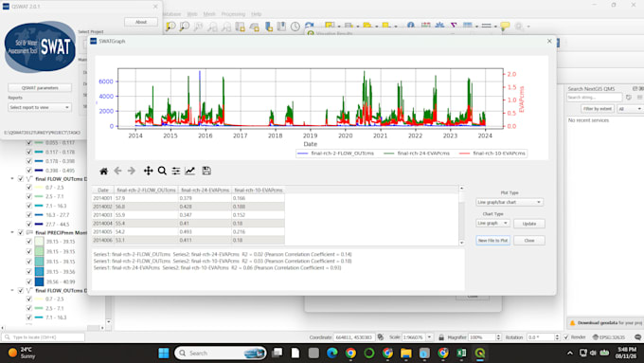Open the Help menu in QGIS
This screenshot has height=363, width=644.
click(257, 14)
